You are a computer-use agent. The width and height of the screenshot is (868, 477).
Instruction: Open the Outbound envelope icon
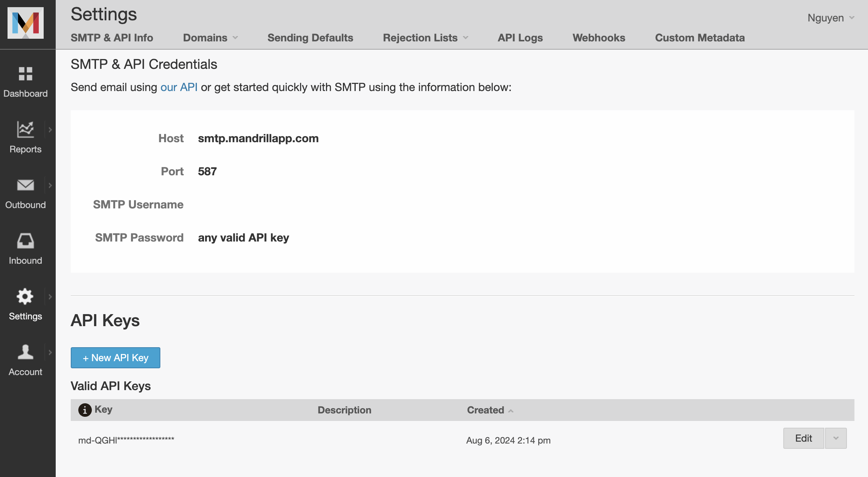click(26, 185)
